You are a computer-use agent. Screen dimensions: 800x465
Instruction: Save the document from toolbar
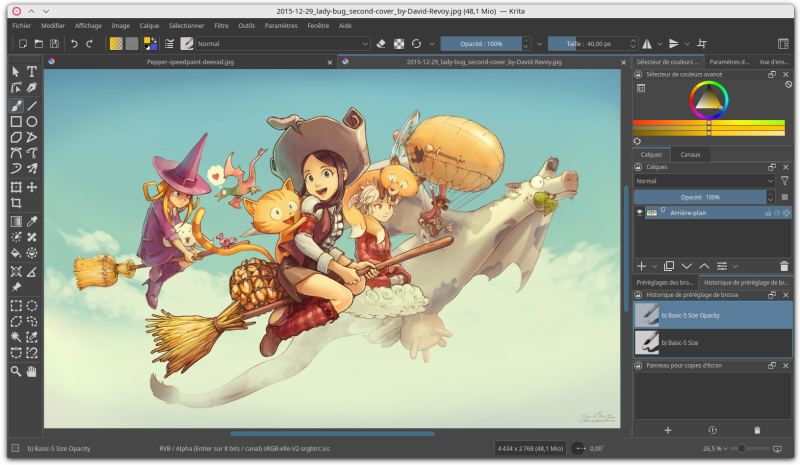[54, 44]
